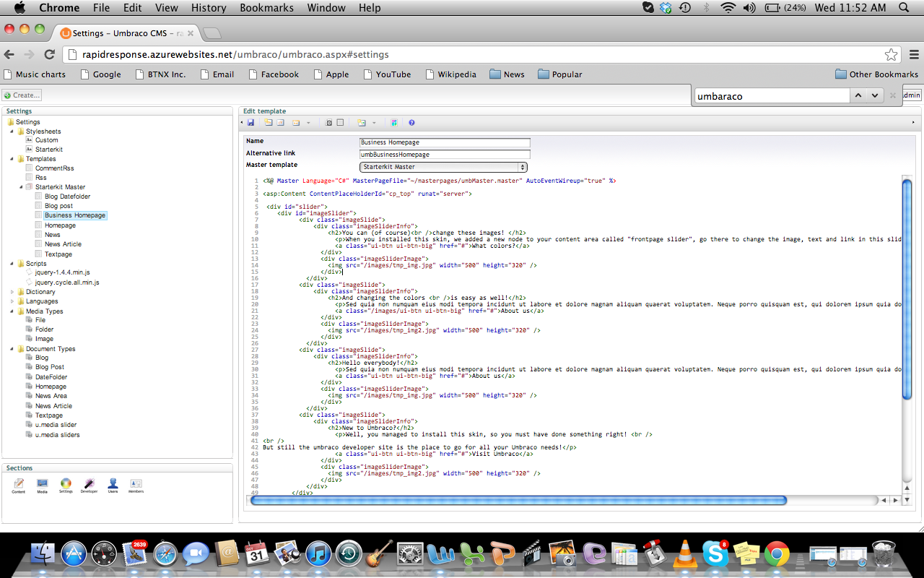Collapse the Scripts tree node
924x578 pixels.
click(12, 264)
